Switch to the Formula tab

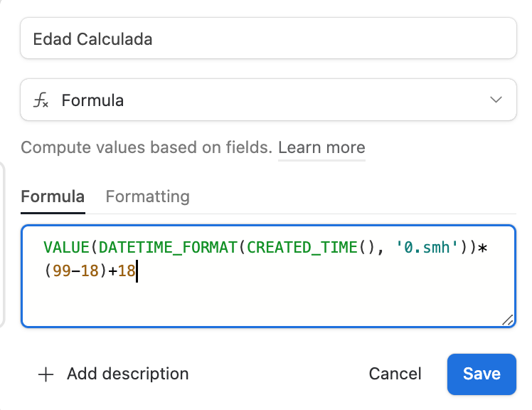click(53, 196)
